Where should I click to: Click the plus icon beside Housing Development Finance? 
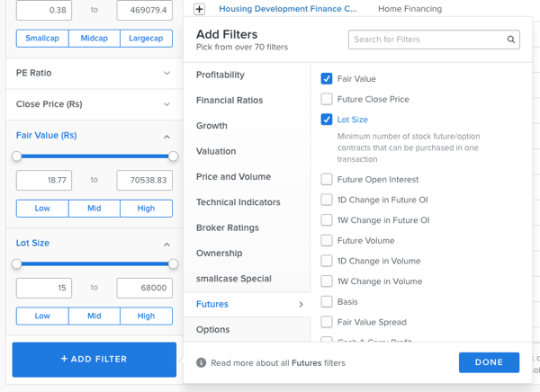tap(200, 9)
